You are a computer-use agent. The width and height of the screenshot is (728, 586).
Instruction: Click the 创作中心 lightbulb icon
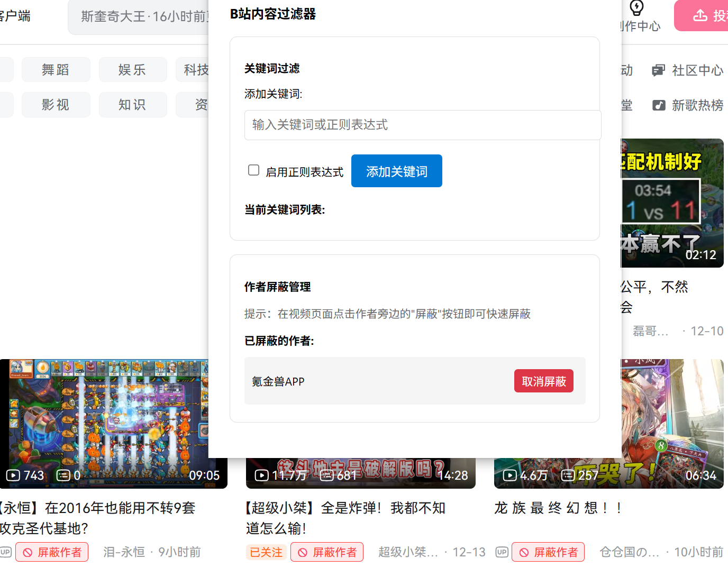click(636, 8)
